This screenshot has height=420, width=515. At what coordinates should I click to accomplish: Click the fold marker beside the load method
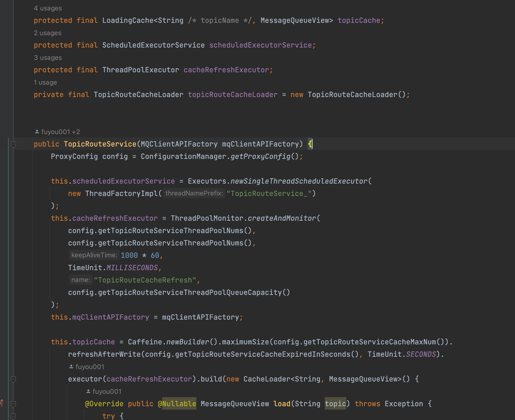(x=13, y=404)
